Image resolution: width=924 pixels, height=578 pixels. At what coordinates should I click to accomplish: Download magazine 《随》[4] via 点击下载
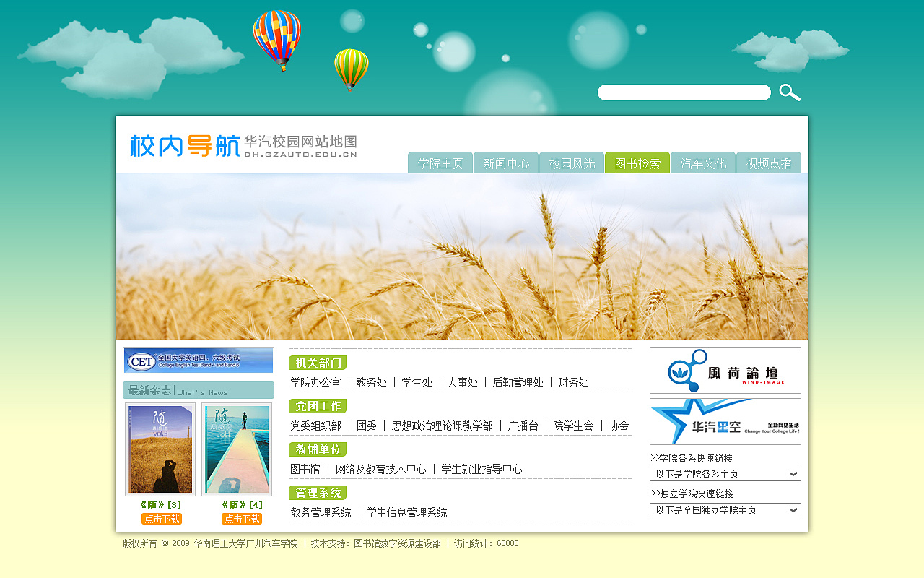[242, 519]
